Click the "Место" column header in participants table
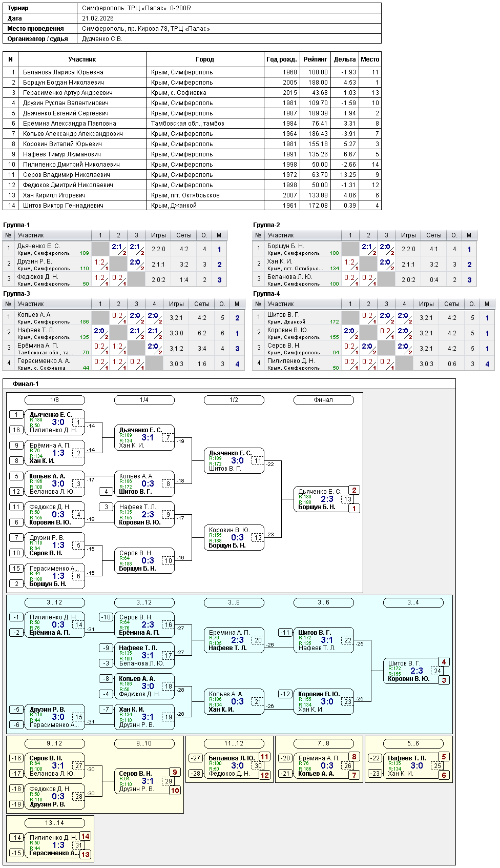 [369, 59]
